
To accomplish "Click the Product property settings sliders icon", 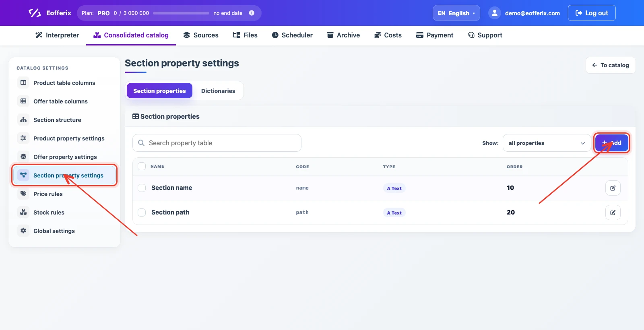I will (23, 138).
